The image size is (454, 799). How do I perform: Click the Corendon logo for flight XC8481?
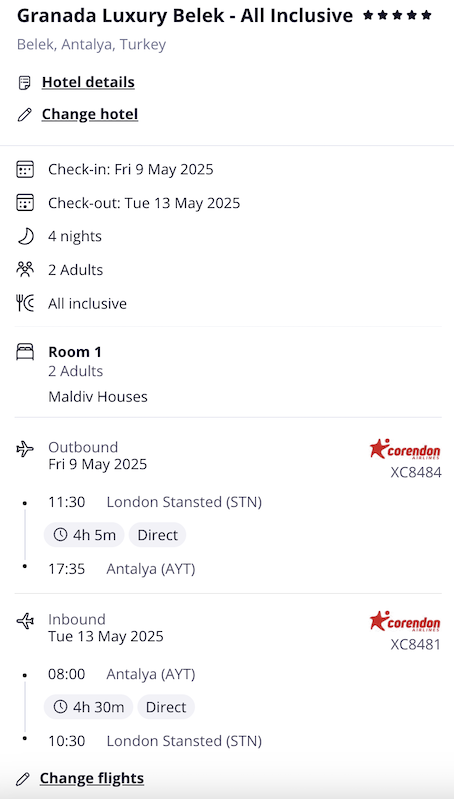[405, 621]
